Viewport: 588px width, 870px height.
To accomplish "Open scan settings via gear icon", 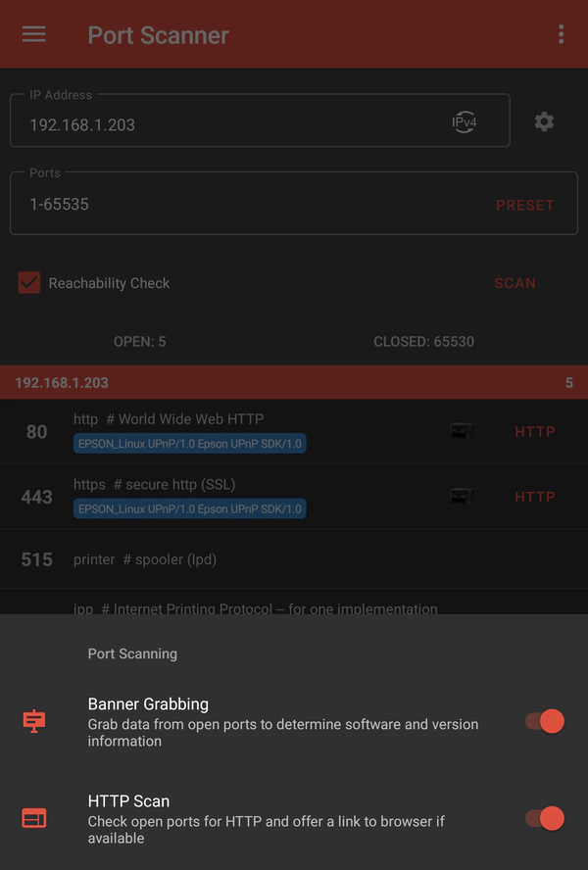I will coord(544,121).
